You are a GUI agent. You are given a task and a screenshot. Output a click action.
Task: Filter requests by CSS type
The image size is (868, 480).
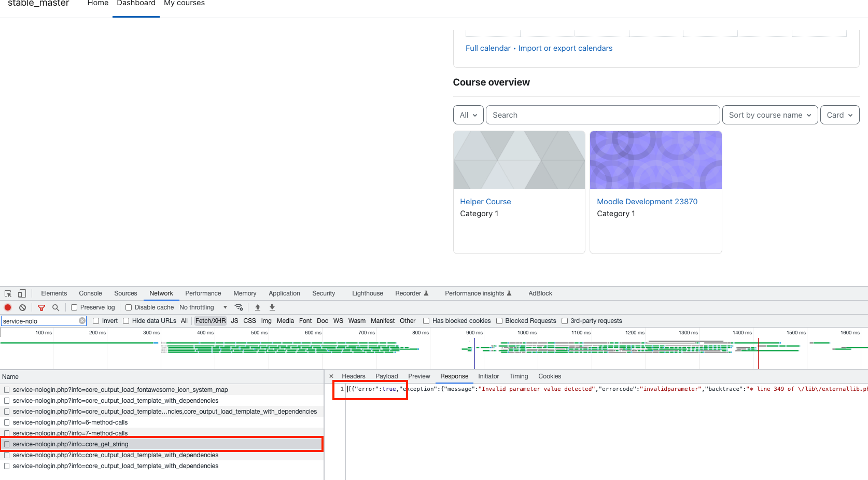pyautogui.click(x=249, y=321)
